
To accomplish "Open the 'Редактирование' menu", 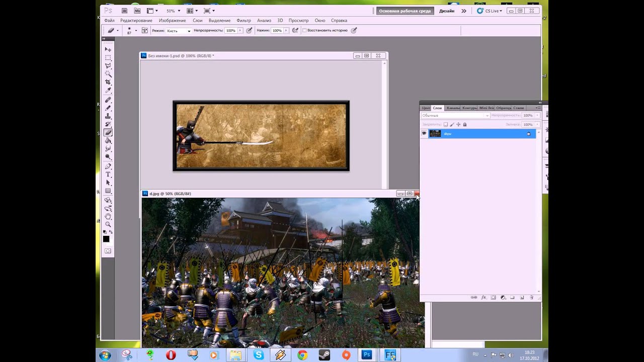I will [x=136, y=21].
